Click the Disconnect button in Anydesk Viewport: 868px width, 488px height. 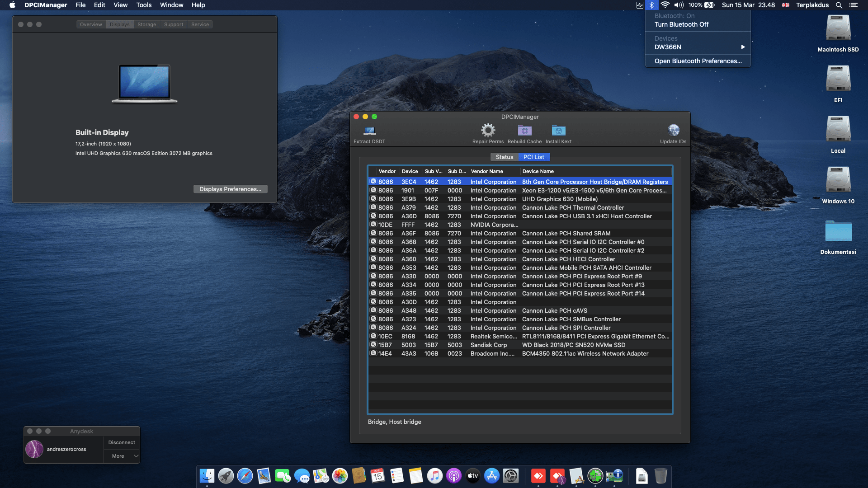[122, 442]
